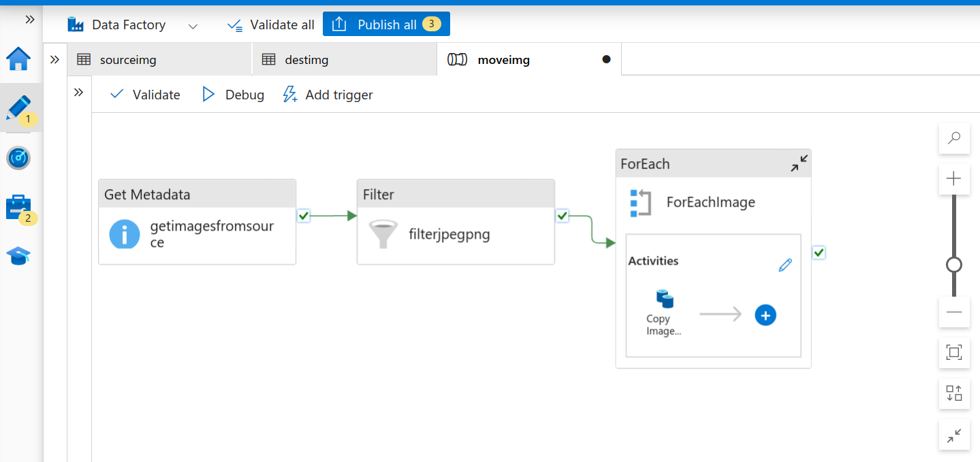Zoom in with the plus button

[x=954, y=179]
